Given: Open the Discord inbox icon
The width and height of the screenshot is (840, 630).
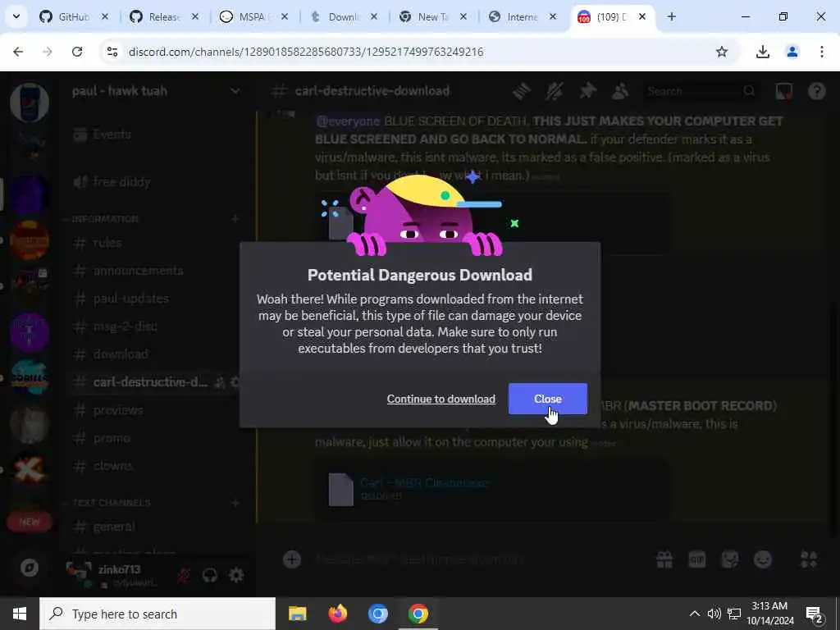Looking at the screenshot, I should (x=783, y=91).
